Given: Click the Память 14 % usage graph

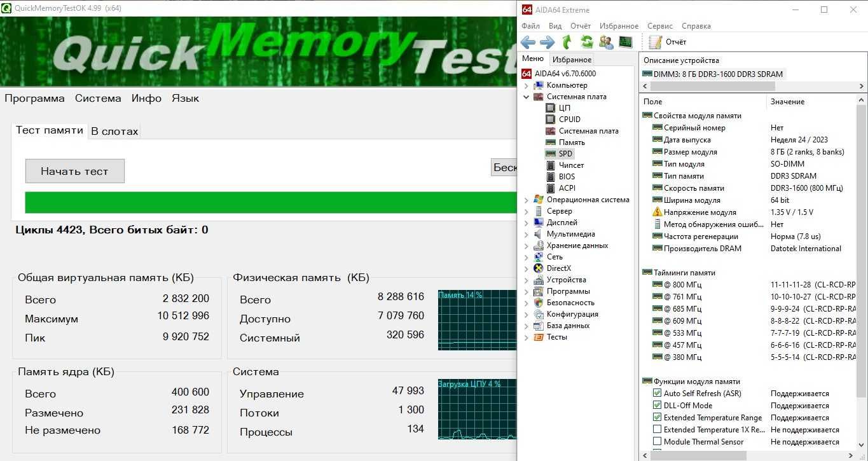Looking at the screenshot, I should 477,320.
